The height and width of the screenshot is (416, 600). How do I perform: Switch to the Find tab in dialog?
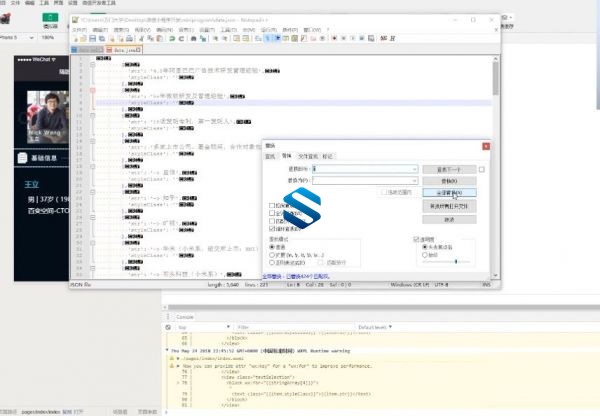[270, 156]
